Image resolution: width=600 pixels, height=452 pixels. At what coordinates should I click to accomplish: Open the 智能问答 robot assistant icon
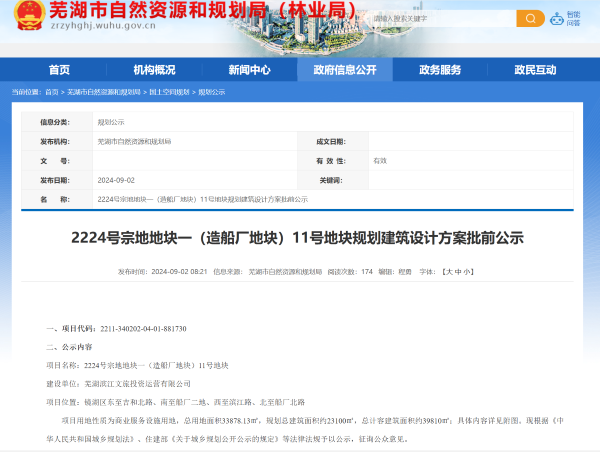click(x=573, y=18)
